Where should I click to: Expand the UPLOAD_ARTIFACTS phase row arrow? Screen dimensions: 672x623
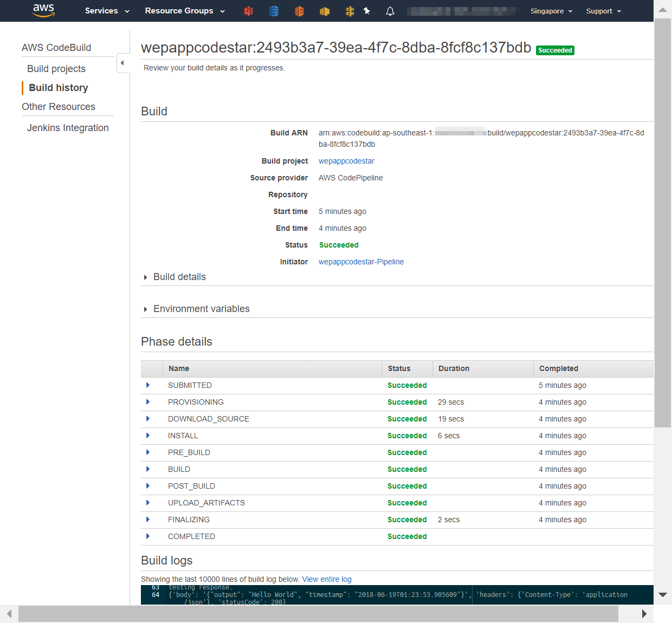pyautogui.click(x=148, y=503)
